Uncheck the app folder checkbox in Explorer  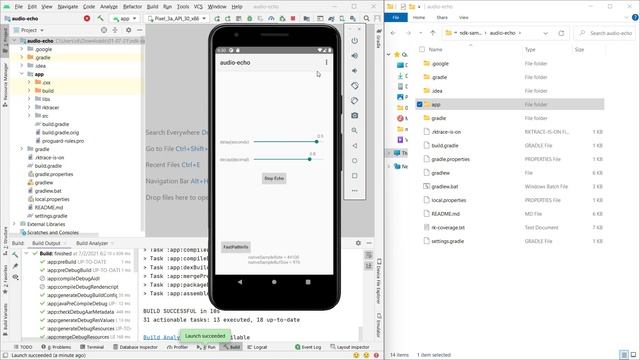point(419,104)
